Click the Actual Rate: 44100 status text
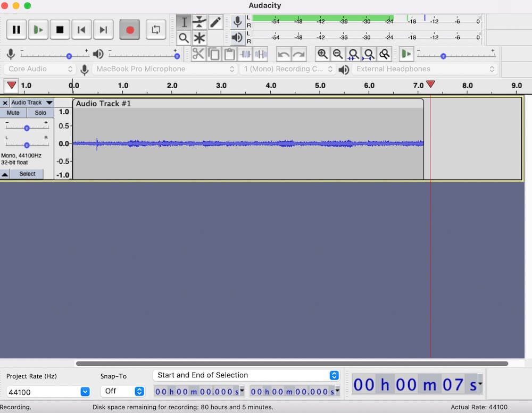Viewport: 532px width, 413px height. 479,407
